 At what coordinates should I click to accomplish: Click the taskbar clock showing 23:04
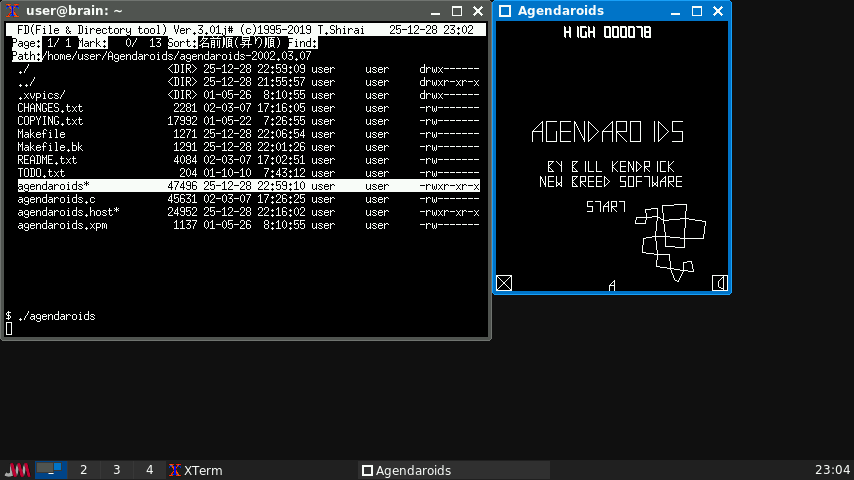coord(832,470)
